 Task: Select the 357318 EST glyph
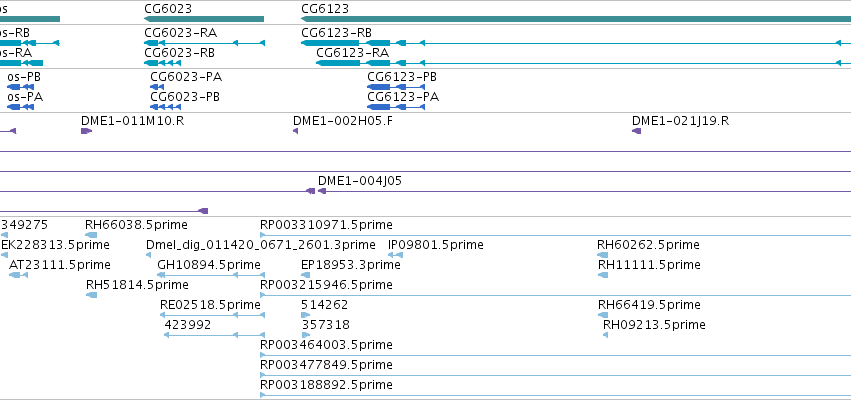306,335
